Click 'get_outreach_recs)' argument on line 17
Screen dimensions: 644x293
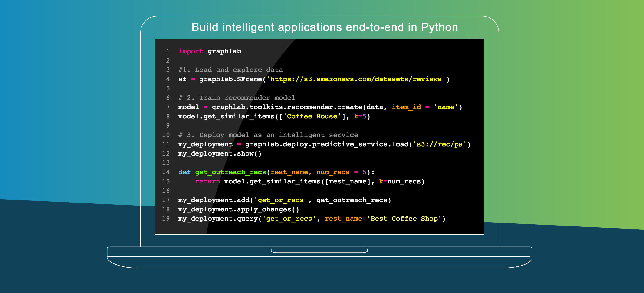(354, 200)
